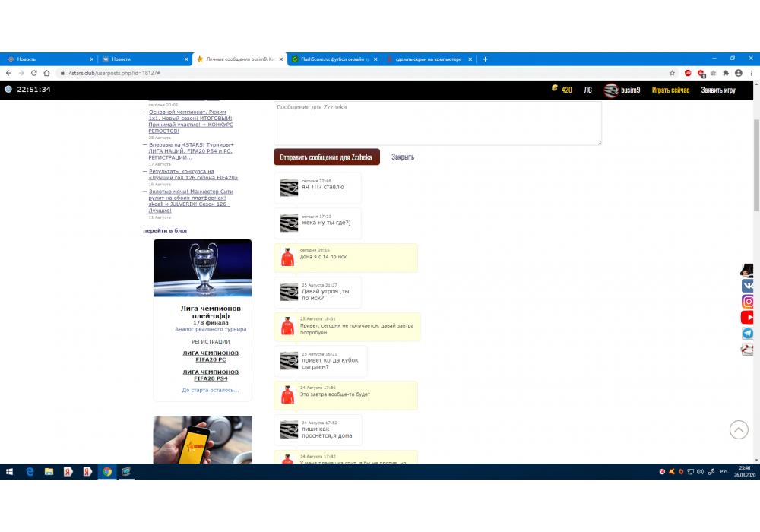Click red-jacket avatar beside 'дома я с 14 по мск'
This screenshot has height=532, width=760.
click(x=287, y=257)
